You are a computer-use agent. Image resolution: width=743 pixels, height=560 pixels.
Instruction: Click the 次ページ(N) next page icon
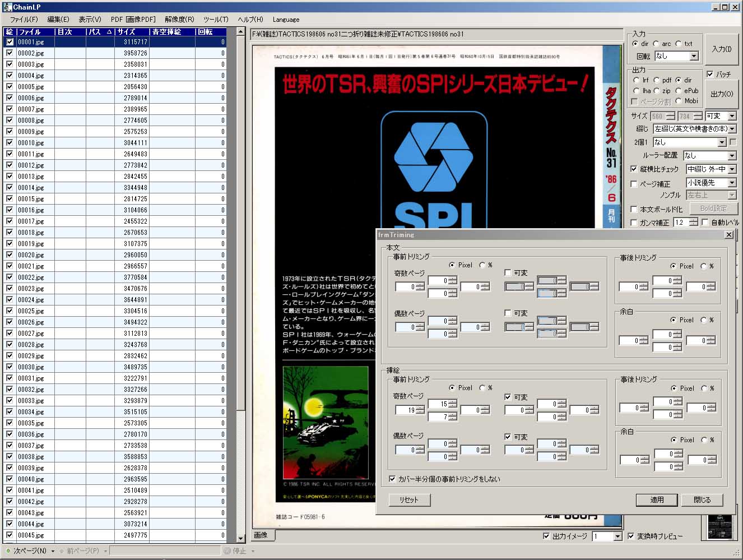(x=8, y=551)
